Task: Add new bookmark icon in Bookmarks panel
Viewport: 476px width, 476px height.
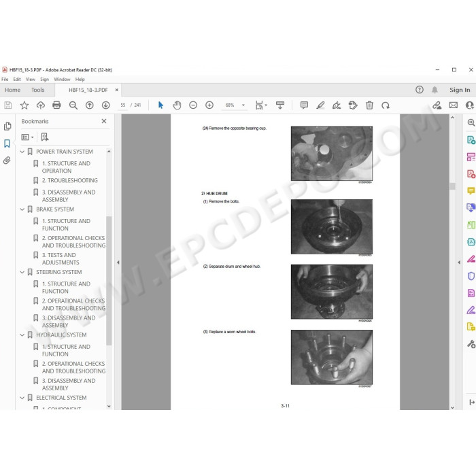Action: 45,137
